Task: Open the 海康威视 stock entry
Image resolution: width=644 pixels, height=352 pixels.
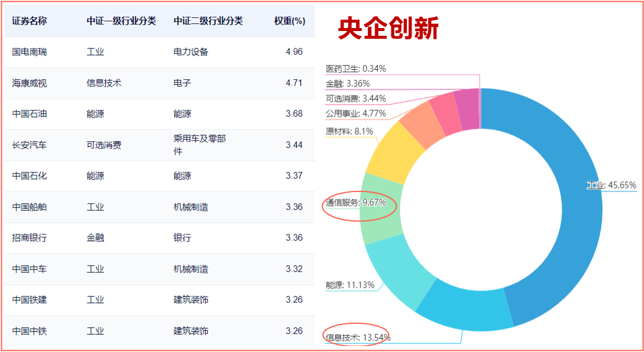Action: pyautogui.click(x=29, y=83)
